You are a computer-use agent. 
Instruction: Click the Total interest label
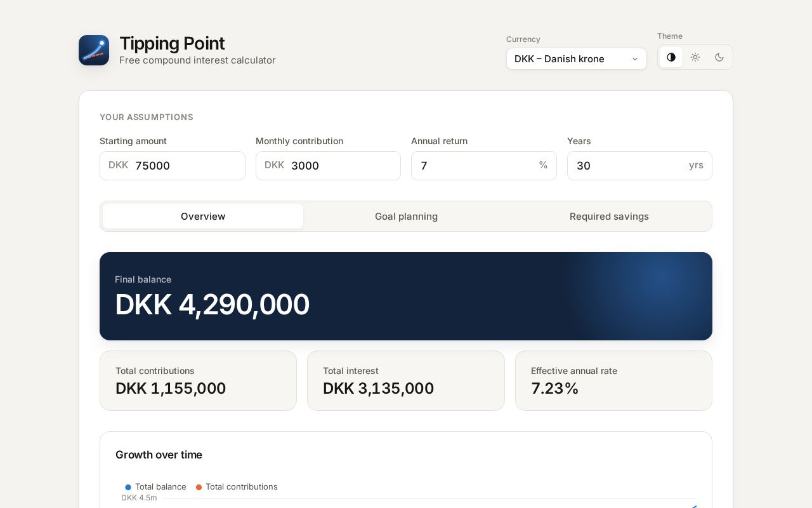(x=351, y=371)
